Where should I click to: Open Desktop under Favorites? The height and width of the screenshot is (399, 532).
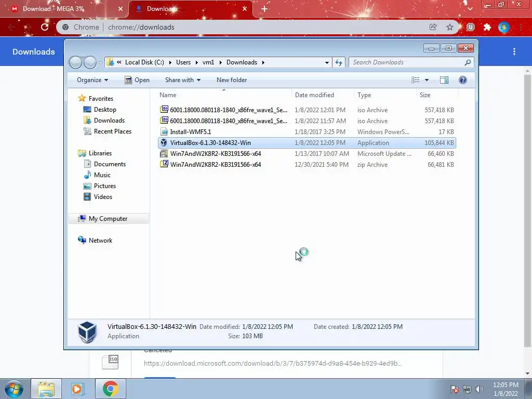(x=100, y=110)
